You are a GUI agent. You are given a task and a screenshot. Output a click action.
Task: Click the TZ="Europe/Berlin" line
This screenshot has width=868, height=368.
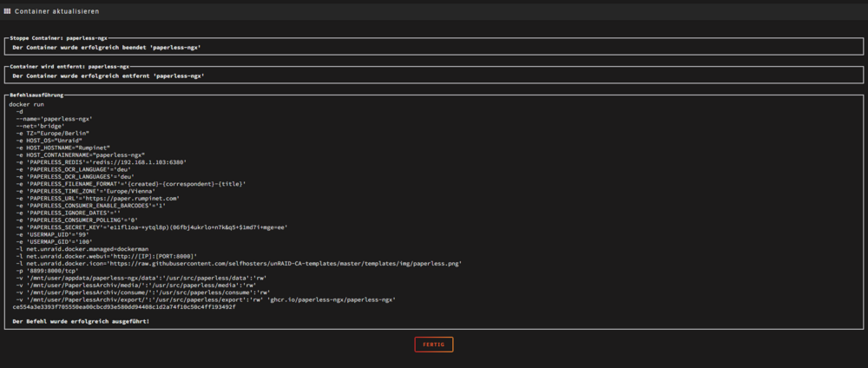[x=53, y=133]
